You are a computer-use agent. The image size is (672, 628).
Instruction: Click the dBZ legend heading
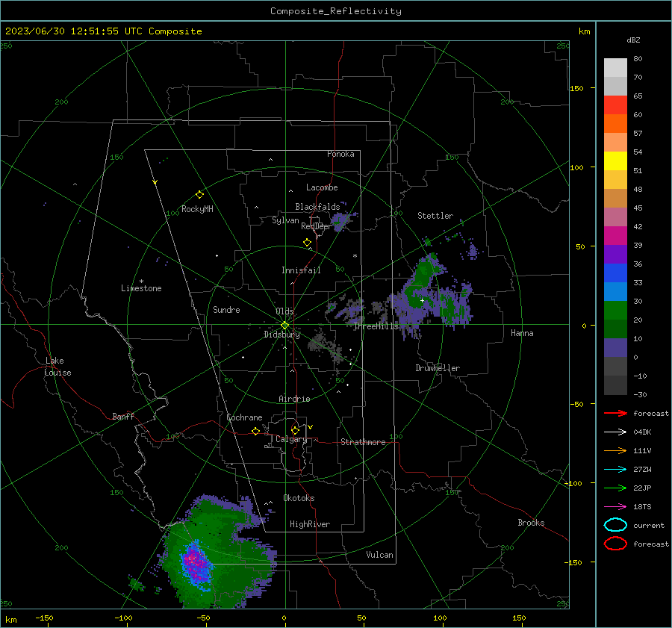[x=633, y=40]
